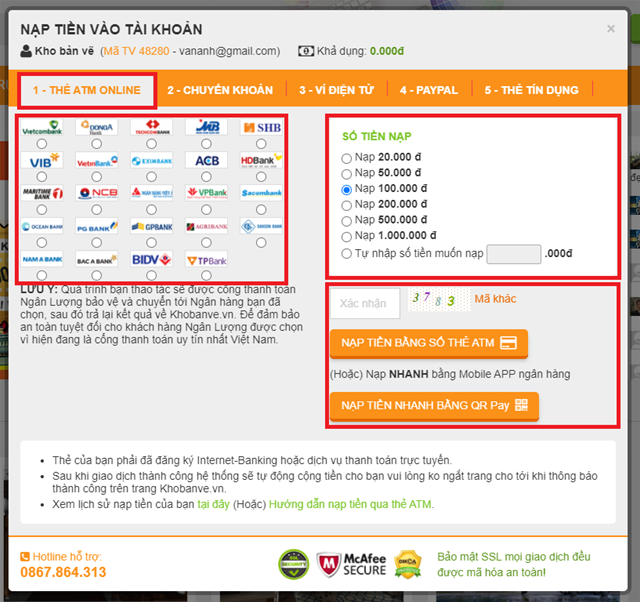Click the VPBank logo
This screenshot has height=602, width=640.
click(x=206, y=193)
